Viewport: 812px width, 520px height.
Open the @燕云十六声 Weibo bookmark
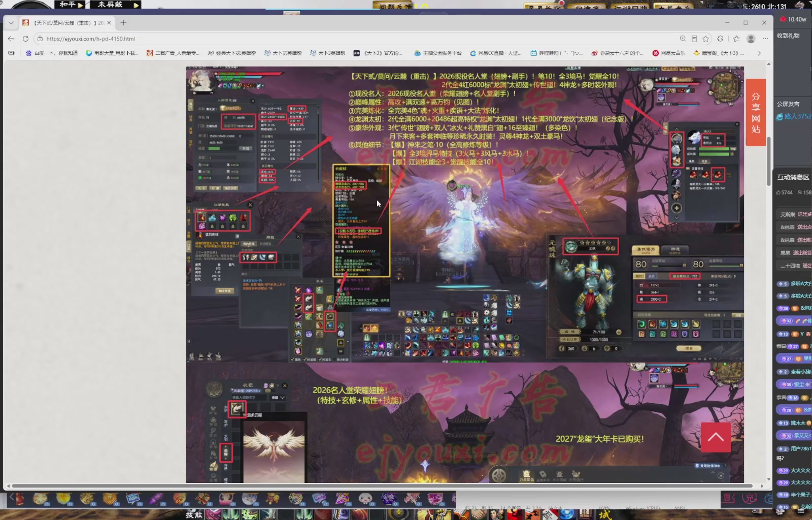pos(618,53)
